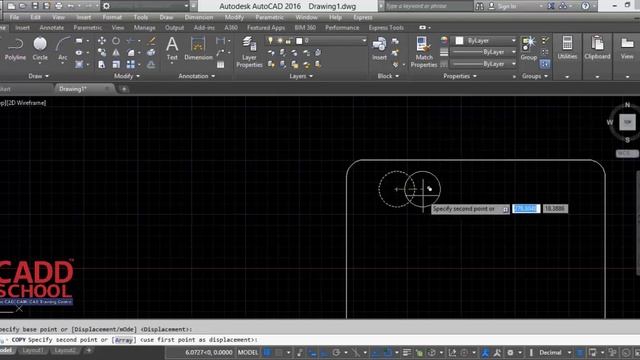Click the Offset tool in Modify panel
The height and width of the screenshot is (360, 640).
151,64
